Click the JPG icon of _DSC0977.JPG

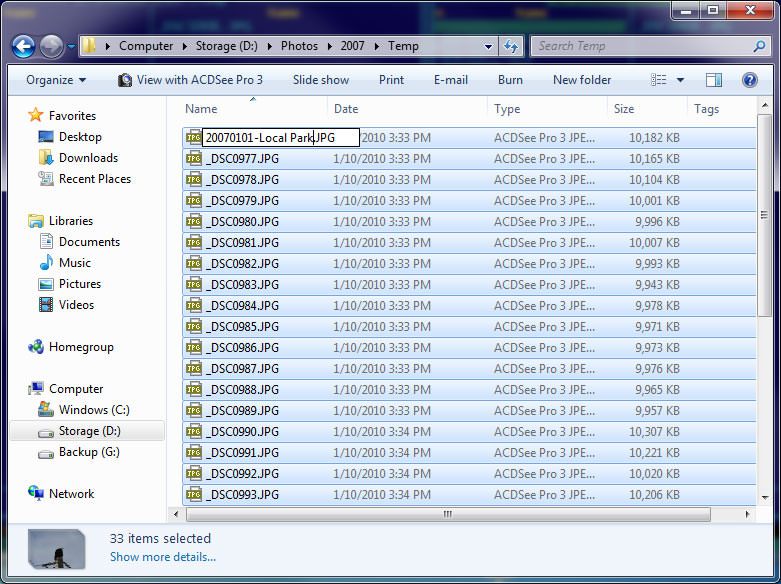193,158
